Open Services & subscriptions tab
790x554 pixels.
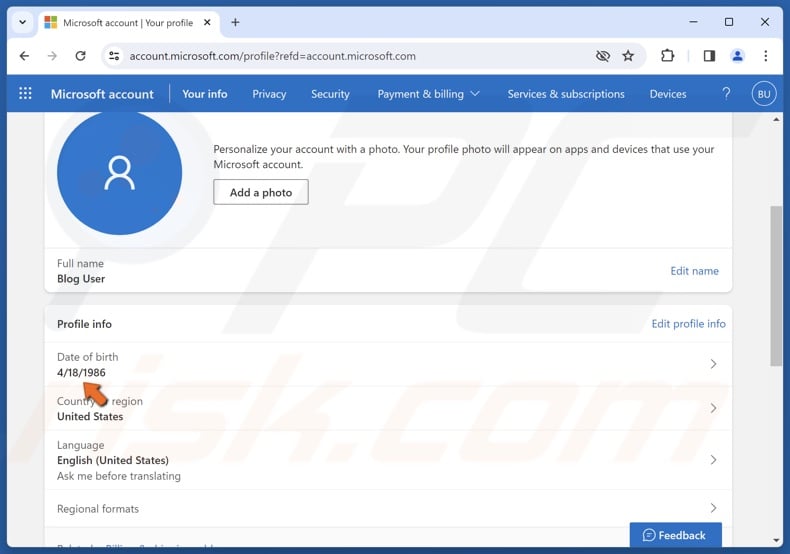(x=566, y=94)
